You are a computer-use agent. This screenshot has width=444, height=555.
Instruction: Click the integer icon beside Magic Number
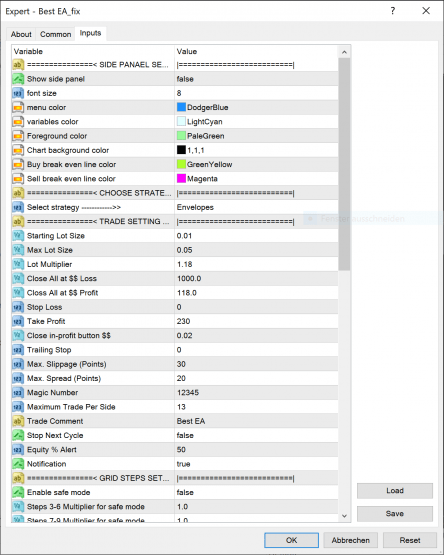coord(18,393)
